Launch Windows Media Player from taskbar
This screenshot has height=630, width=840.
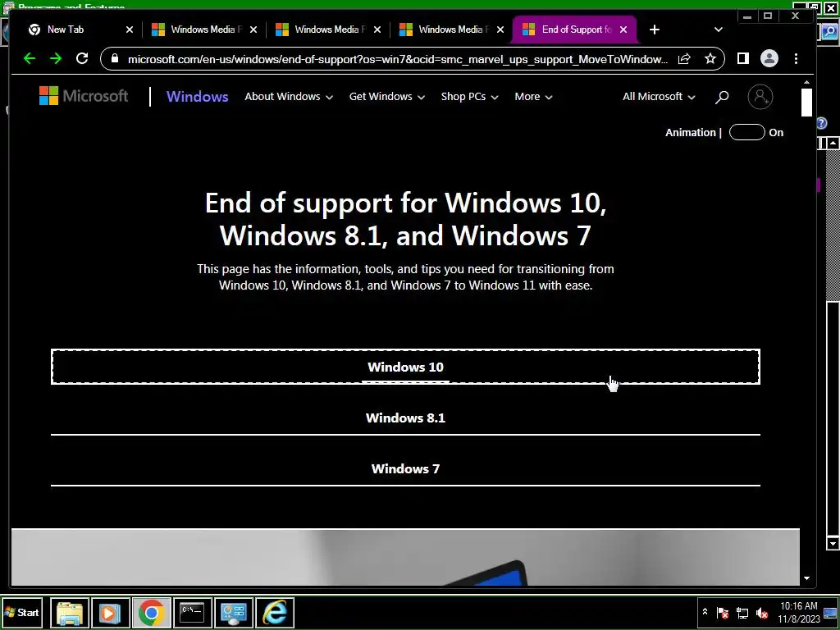point(111,613)
